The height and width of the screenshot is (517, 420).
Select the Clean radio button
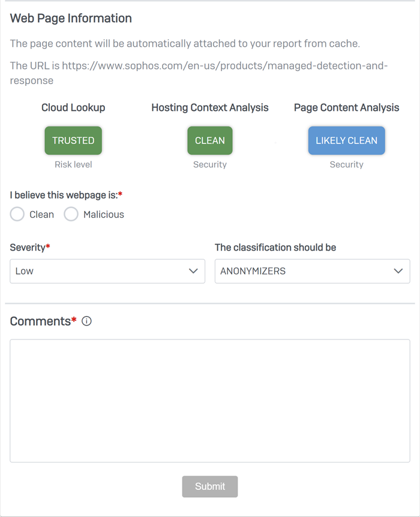click(x=17, y=214)
